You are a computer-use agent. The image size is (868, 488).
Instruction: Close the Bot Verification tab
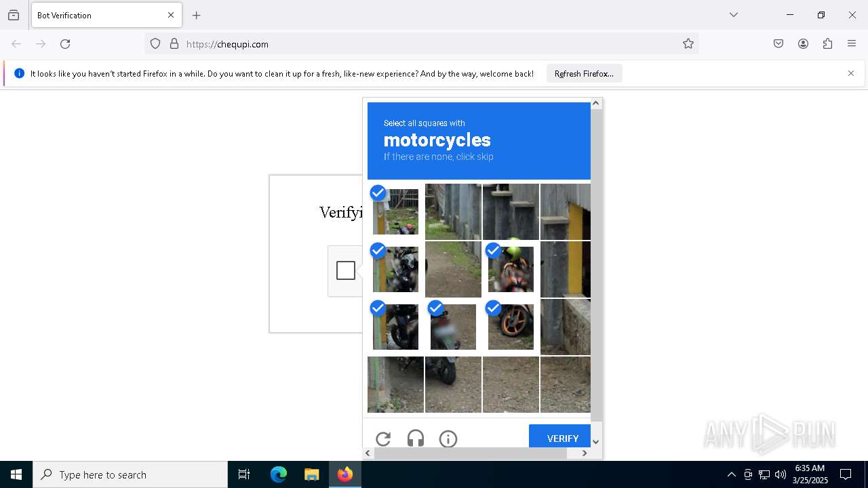pos(171,15)
